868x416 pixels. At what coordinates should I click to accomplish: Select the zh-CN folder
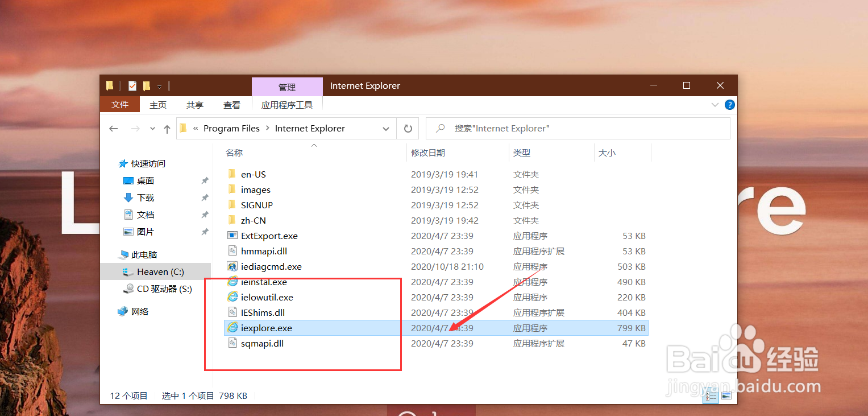click(253, 221)
